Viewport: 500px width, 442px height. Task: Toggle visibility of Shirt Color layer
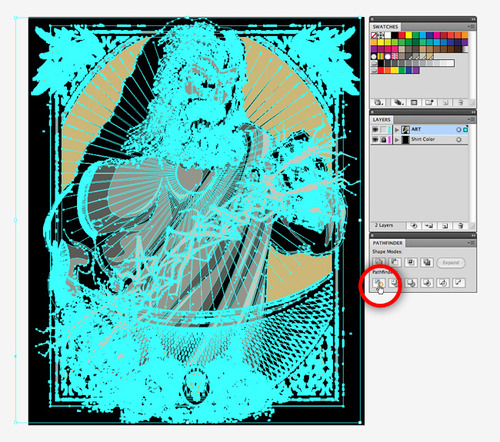[375, 139]
